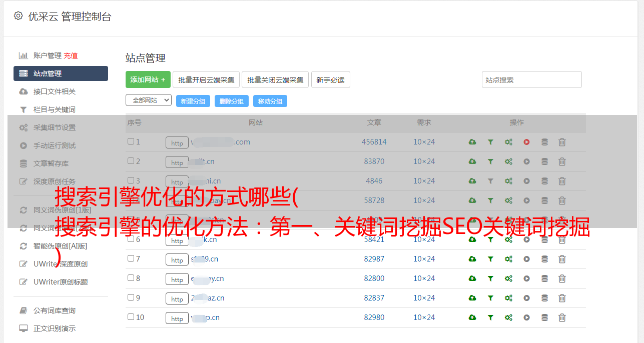This screenshot has width=644, height=343.
Task: Click the play icon in row 8
Action: tap(526, 278)
